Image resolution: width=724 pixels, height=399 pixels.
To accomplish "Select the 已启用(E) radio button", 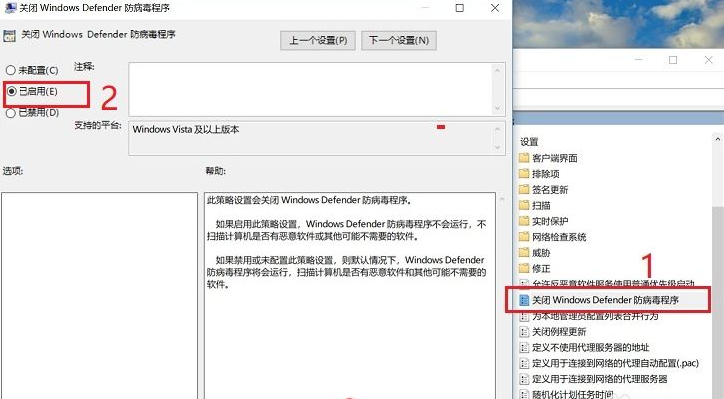I will 12,91.
